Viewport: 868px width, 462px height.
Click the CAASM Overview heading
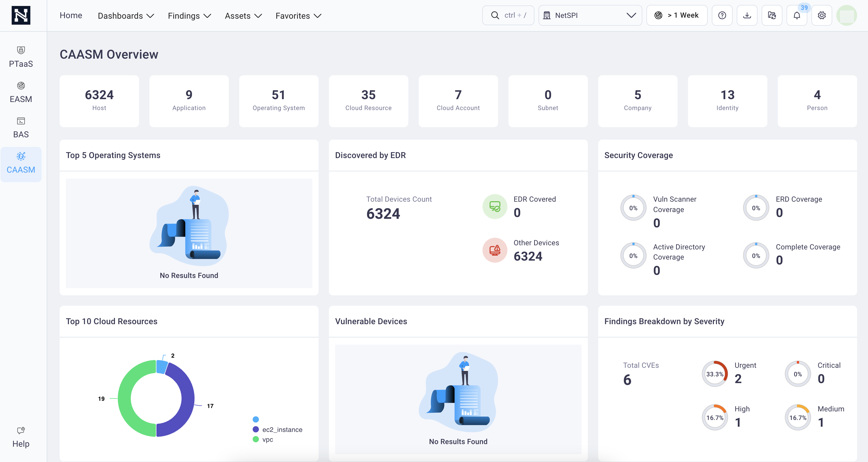click(x=109, y=54)
